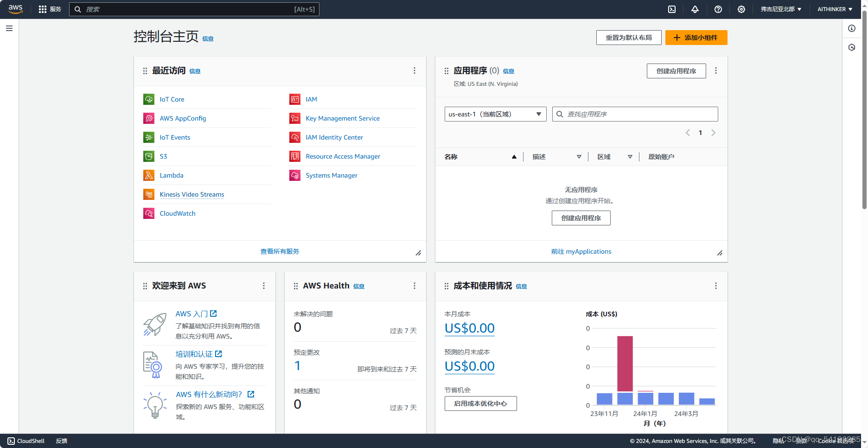Open the AITHINKER account dropdown
The image size is (868, 448).
tap(835, 9)
